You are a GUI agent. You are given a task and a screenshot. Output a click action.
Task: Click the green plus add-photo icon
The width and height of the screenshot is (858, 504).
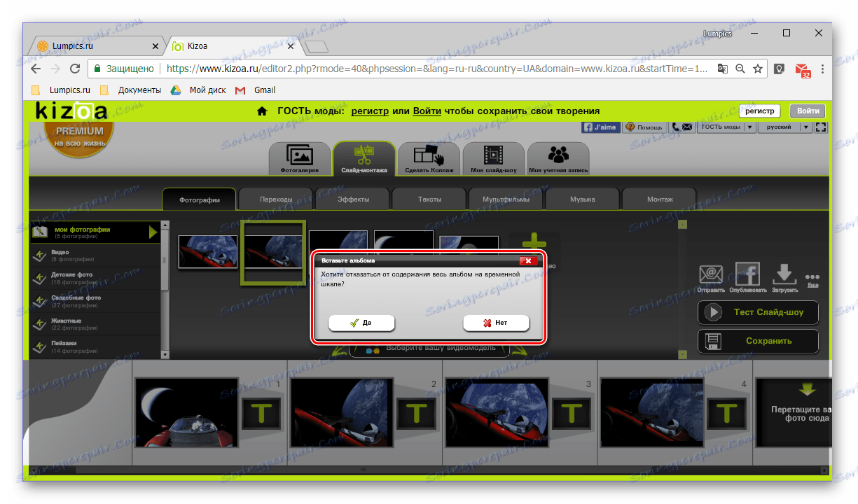click(x=534, y=241)
